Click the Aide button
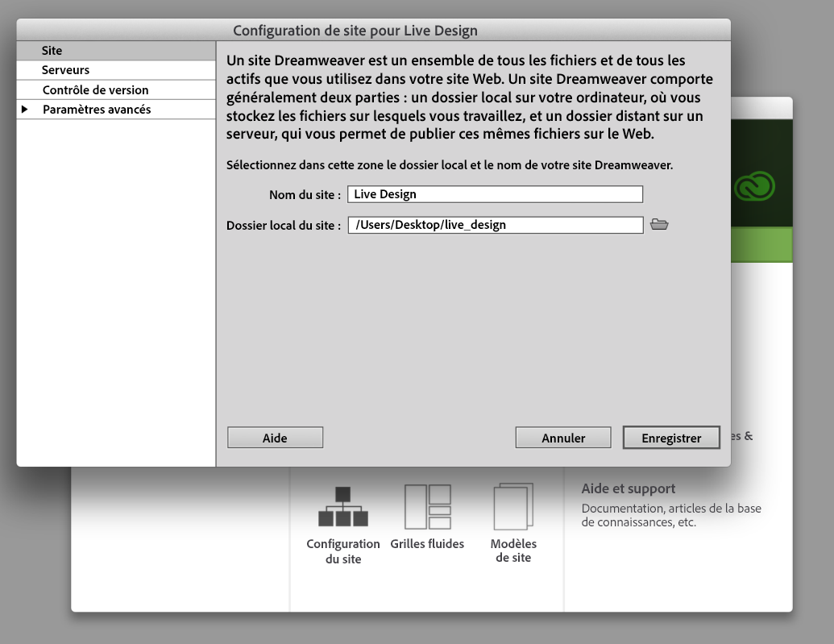Viewport: 834px width, 644px height. [x=275, y=438]
